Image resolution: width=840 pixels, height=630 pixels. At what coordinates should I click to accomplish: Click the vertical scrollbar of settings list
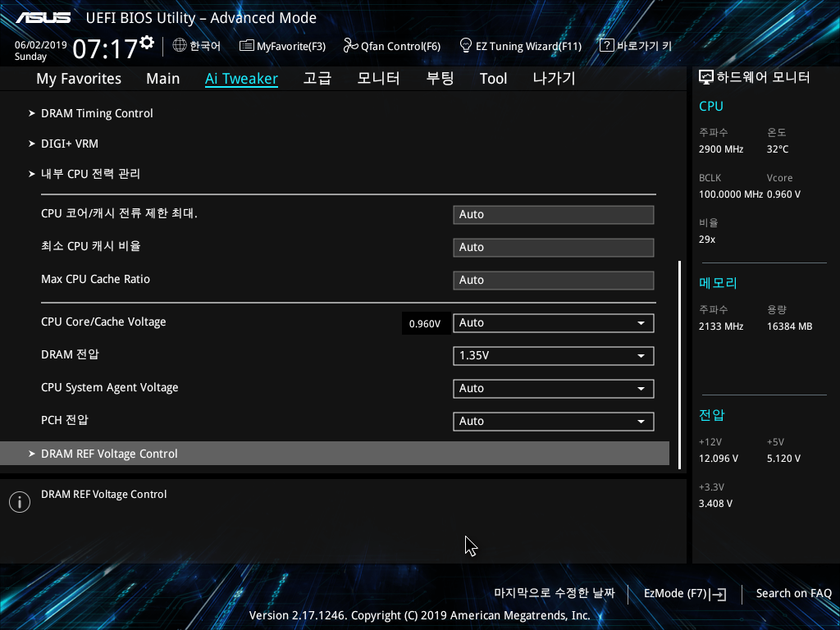pos(679,365)
